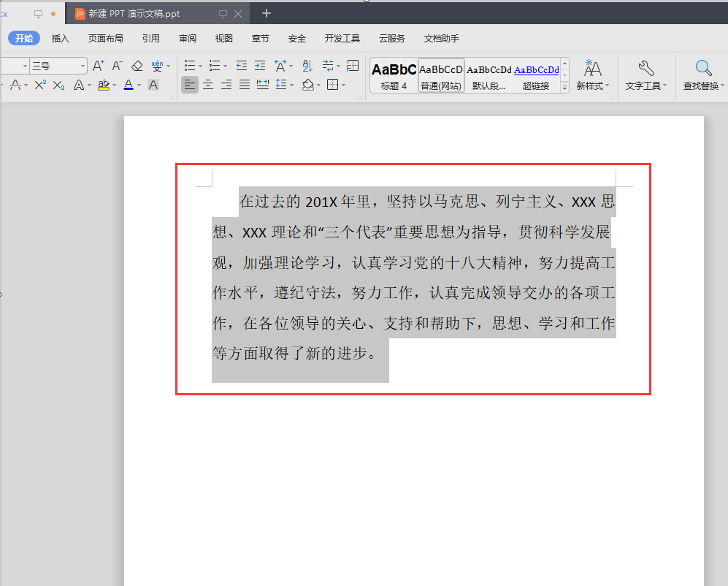Expand the shading color dropdown arrow
The height and width of the screenshot is (586, 728).
[319, 85]
